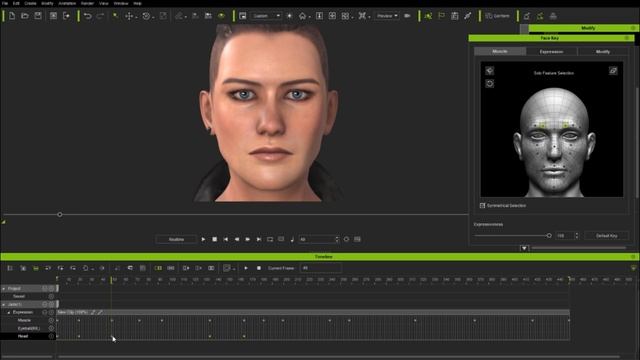
Task: Click timeline Play button next to Current Frame
Action: tap(246, 268)
